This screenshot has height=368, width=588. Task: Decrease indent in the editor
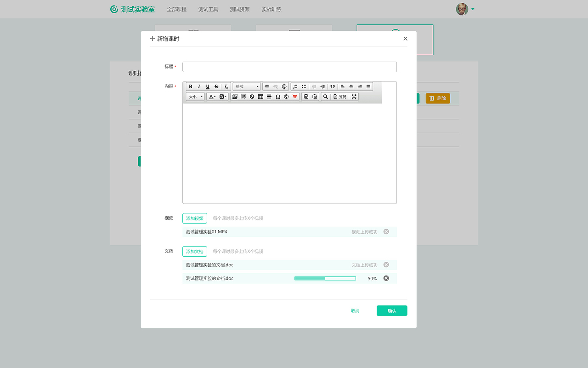point(314,86)
